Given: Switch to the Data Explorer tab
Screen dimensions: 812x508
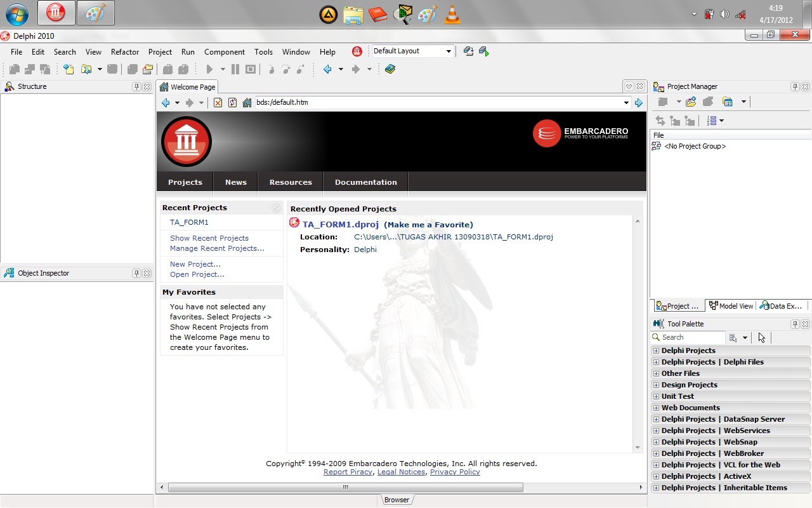Looking at the screenshot, I should [782, 305].
